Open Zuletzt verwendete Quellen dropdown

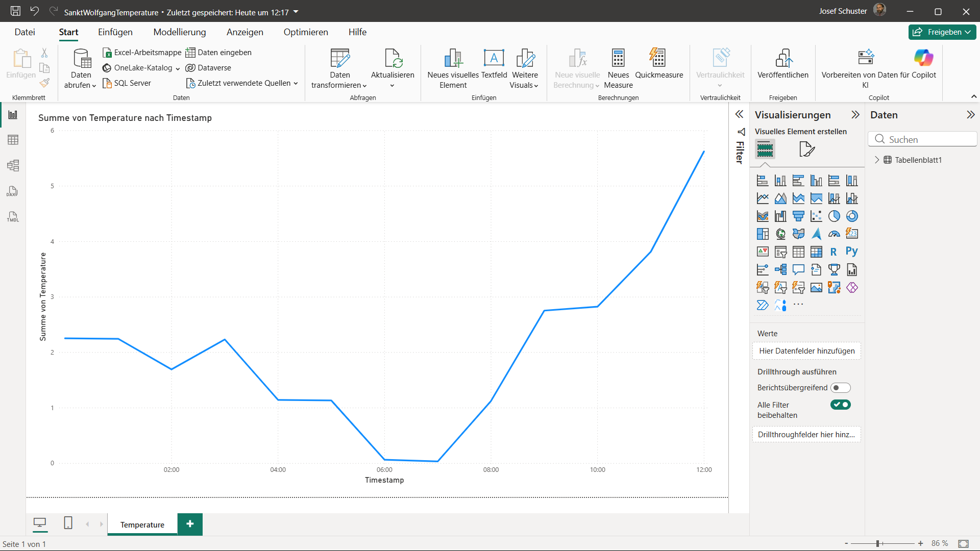coord(243,83)
